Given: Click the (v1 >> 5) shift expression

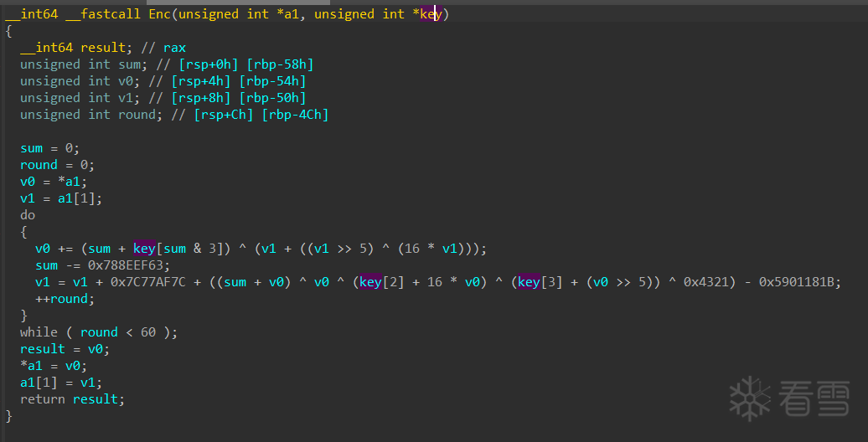Looking at the screenshot, I should 340,249.
